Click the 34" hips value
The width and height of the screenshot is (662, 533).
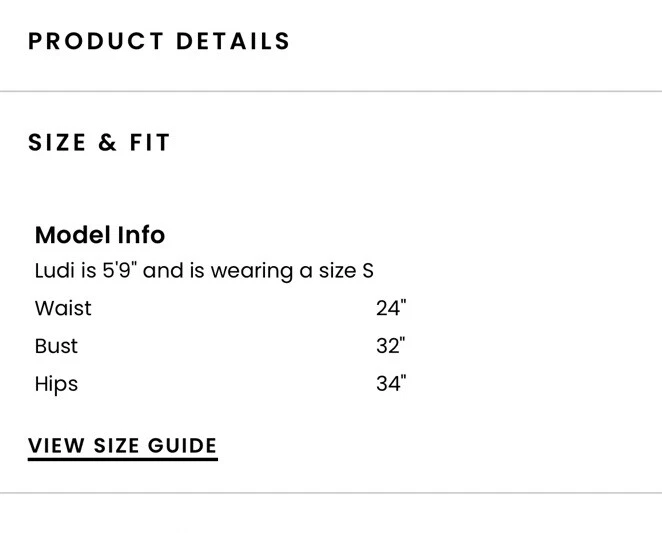click(391, 384)
